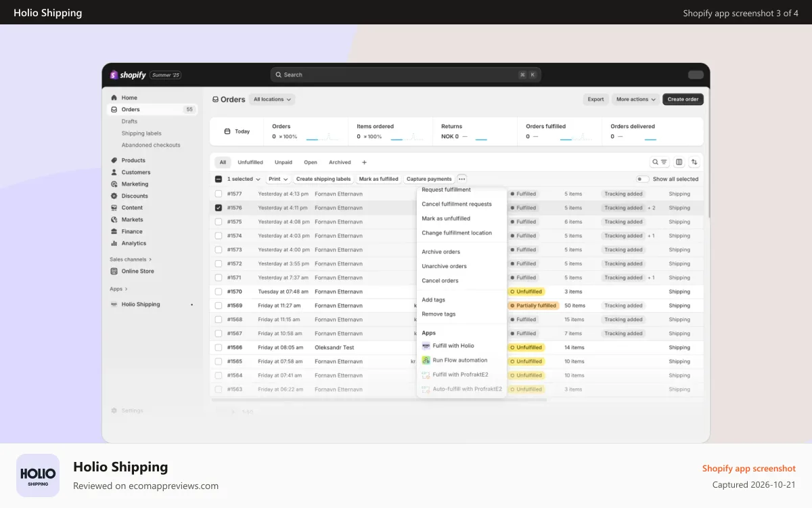Switch to the Unpaid tab

pyautogui.click(x=284, y=163)
